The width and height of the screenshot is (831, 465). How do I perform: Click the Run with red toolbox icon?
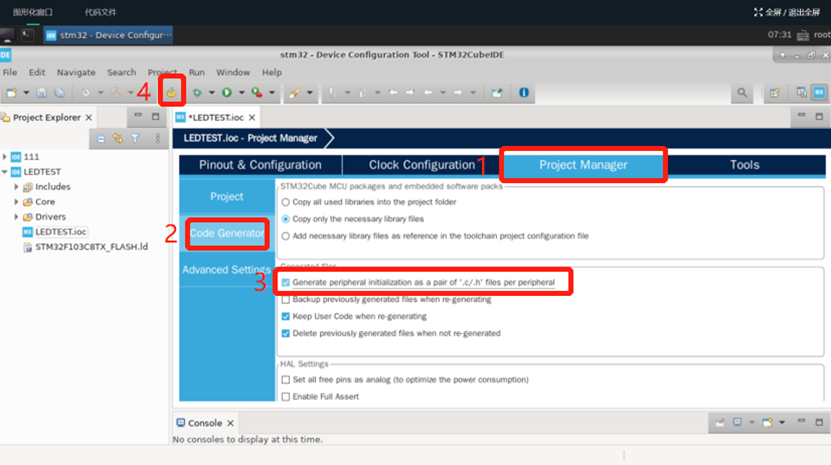pos(257,93)
